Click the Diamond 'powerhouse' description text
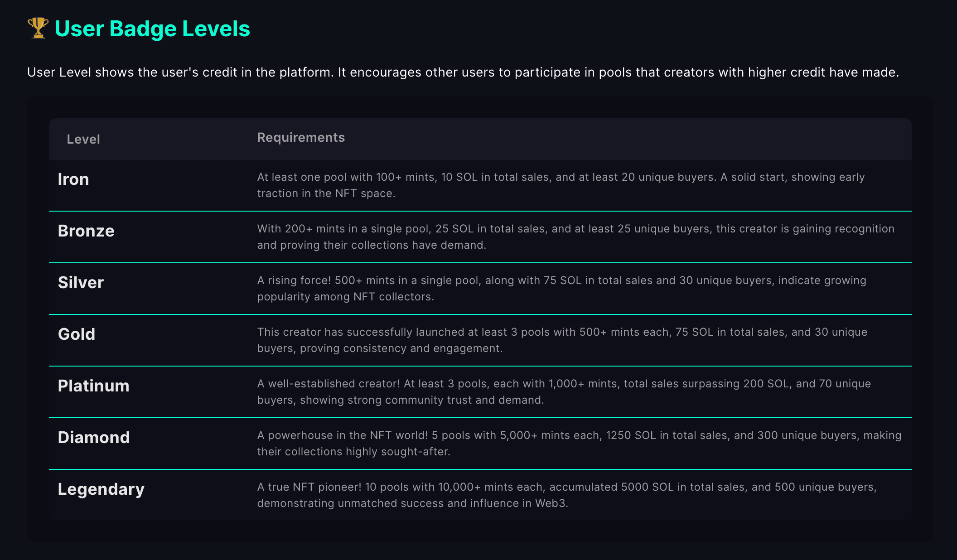 (580, 444)
